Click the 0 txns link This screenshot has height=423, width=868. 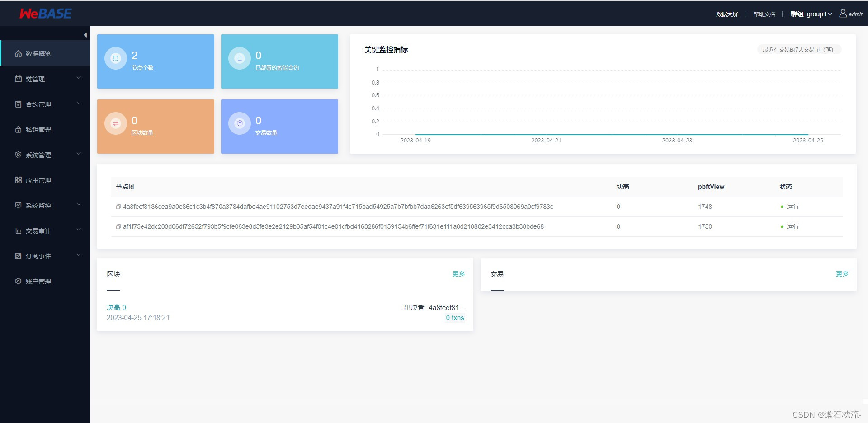(x=455, y=318)
